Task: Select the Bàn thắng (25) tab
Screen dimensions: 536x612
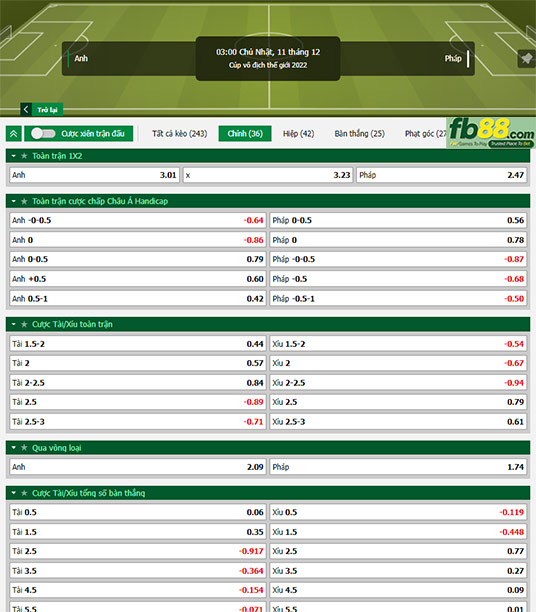Action: (x=359, y=133)
